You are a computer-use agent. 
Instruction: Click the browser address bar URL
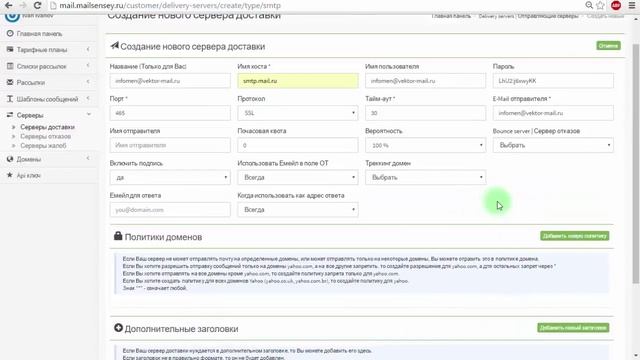coord(170,6)
